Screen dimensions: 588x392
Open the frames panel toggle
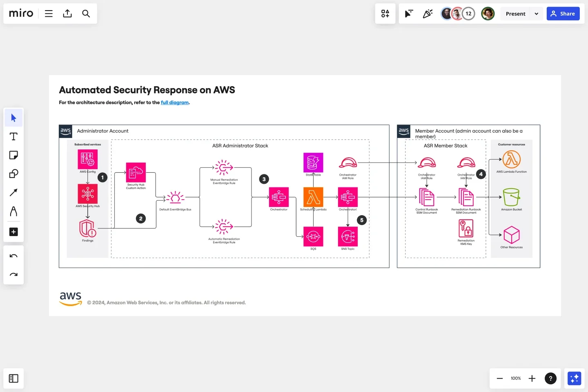[x=13, y=379]
